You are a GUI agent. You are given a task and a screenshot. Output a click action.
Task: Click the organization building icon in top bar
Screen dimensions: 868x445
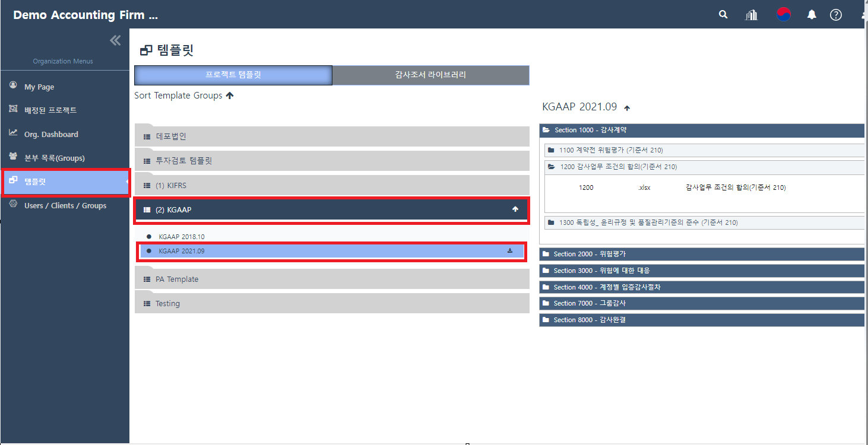(751, 14)
